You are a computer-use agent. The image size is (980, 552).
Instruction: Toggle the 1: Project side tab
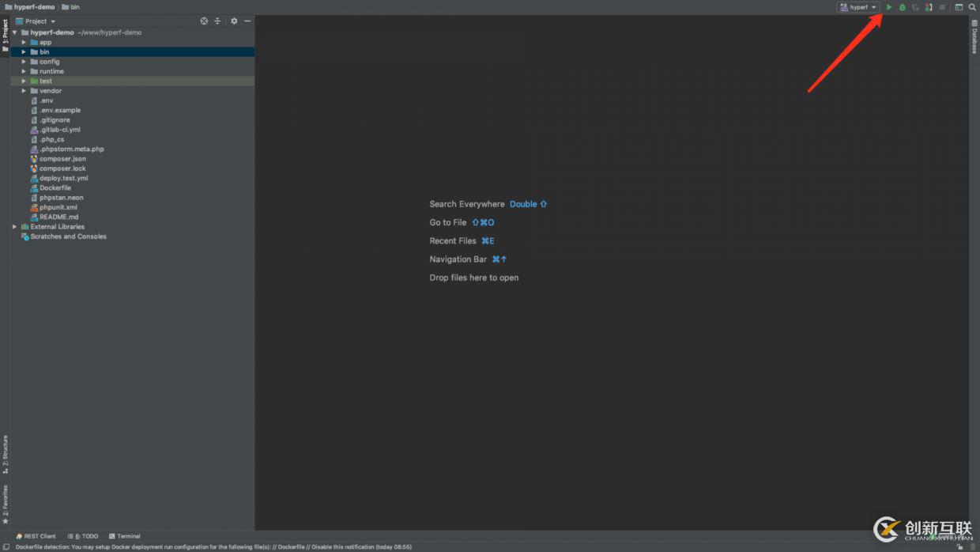[5, 35]
